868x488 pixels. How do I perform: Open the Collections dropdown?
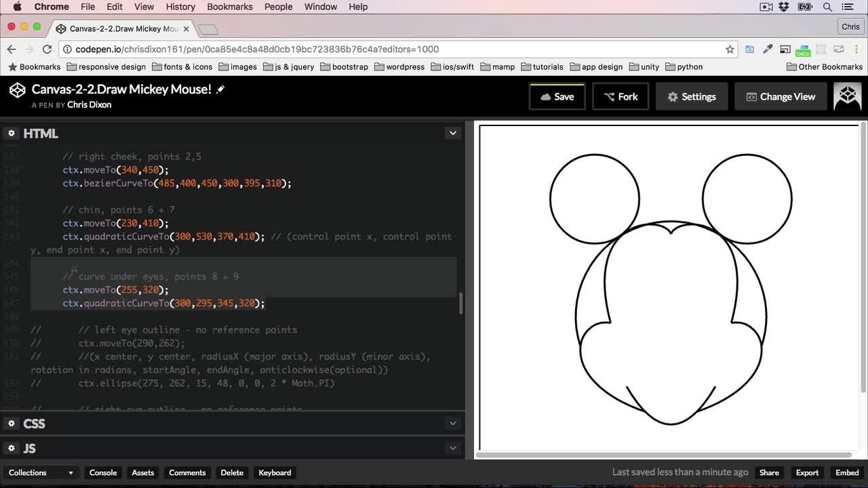coord(41,472)
